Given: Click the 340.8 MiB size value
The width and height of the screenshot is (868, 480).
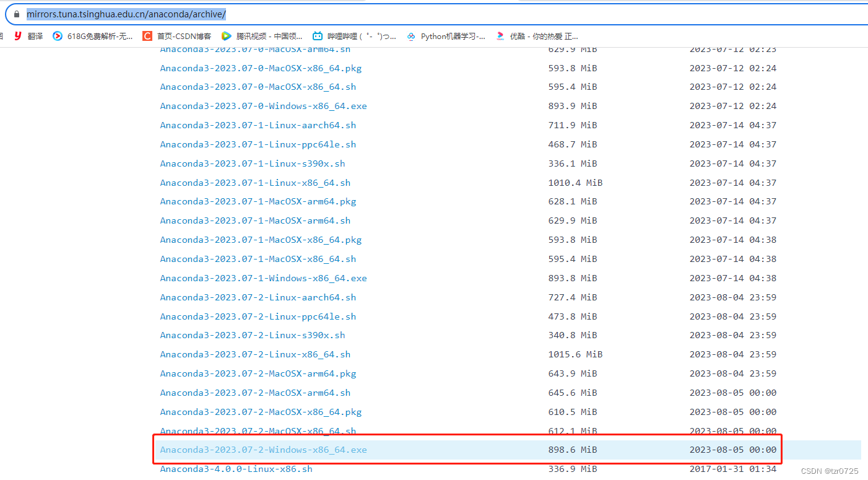Looking at the screenshot, I should pyautogui.click(x=573, y=335).
